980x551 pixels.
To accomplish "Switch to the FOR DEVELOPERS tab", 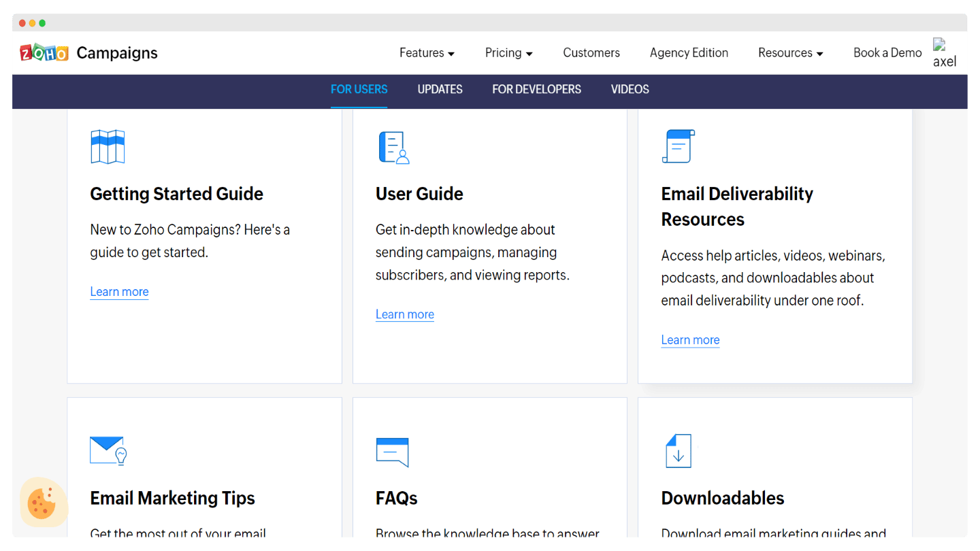I will pyautogui.click(x=537, y=89).
